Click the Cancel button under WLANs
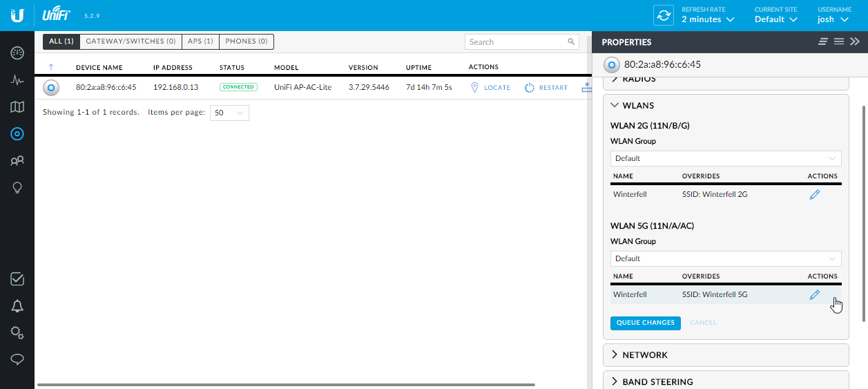The width and height of the screenshot is (868, 389). (x=704, y=323)
